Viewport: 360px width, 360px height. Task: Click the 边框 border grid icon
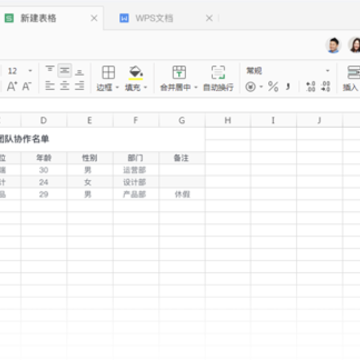click(x=108, y=72)
